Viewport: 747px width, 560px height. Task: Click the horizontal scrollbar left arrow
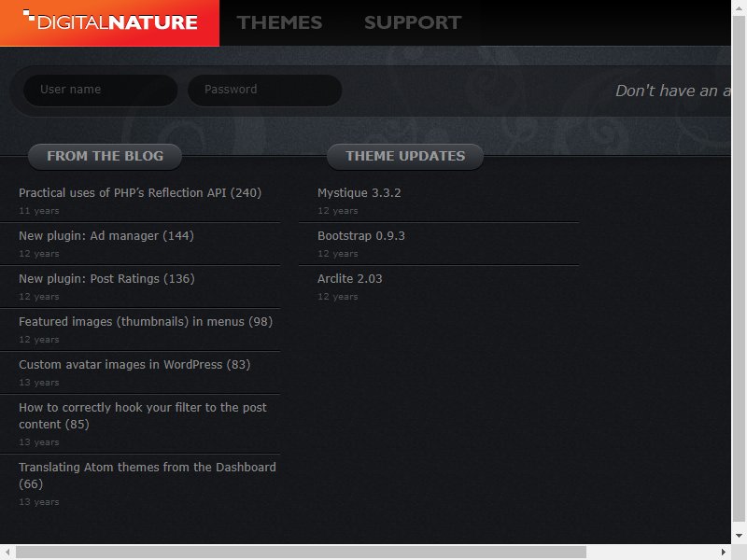[x=7, y=552]
